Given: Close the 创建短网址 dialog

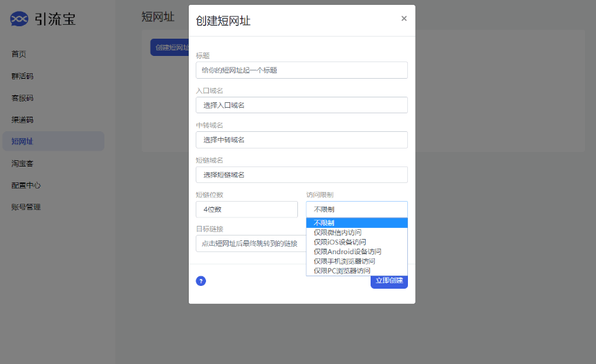Looking at the screenshot, I should [x=404, y=18].
